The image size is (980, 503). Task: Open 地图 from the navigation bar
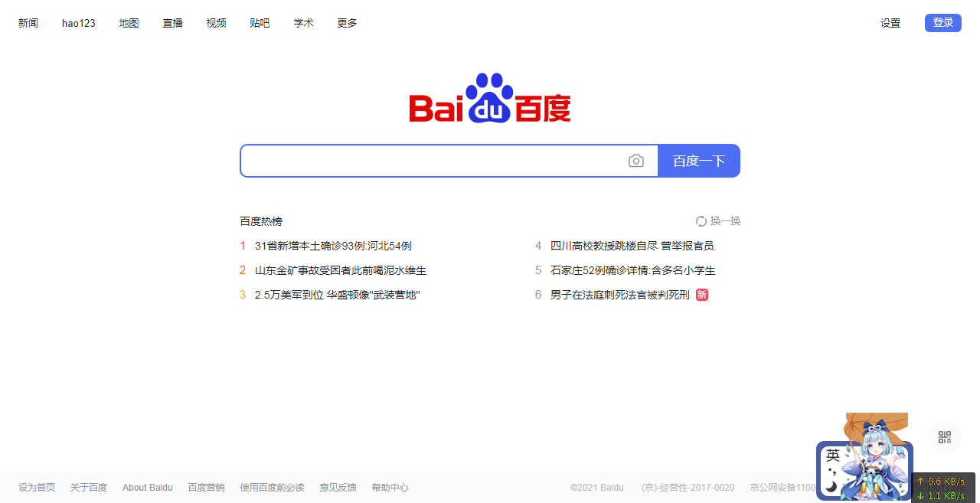129,23
